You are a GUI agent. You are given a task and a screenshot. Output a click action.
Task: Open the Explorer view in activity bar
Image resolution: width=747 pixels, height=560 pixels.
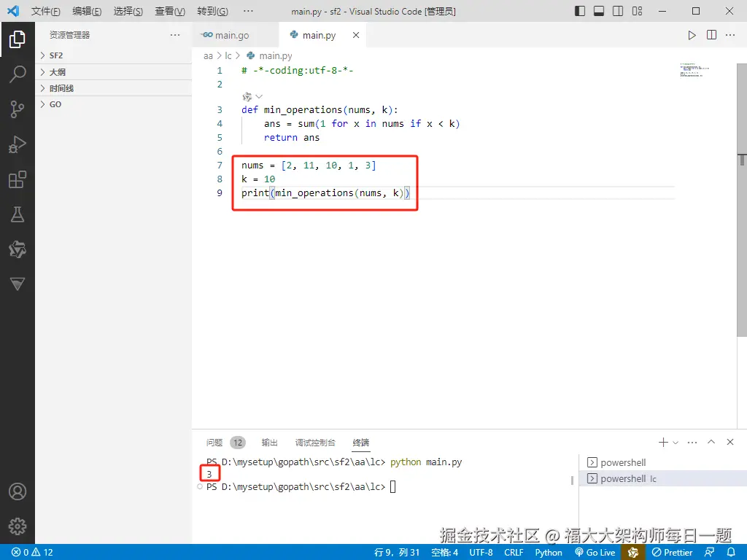tap(18, 39)
